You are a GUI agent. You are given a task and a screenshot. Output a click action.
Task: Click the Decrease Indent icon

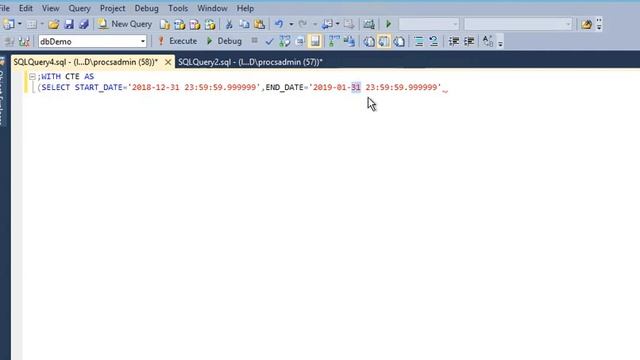[x=453, y=41]
